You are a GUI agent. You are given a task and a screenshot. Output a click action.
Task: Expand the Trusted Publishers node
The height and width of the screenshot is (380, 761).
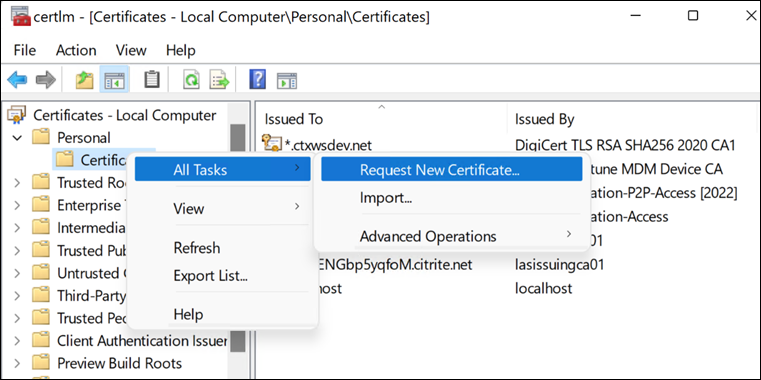tap(17, 251)
